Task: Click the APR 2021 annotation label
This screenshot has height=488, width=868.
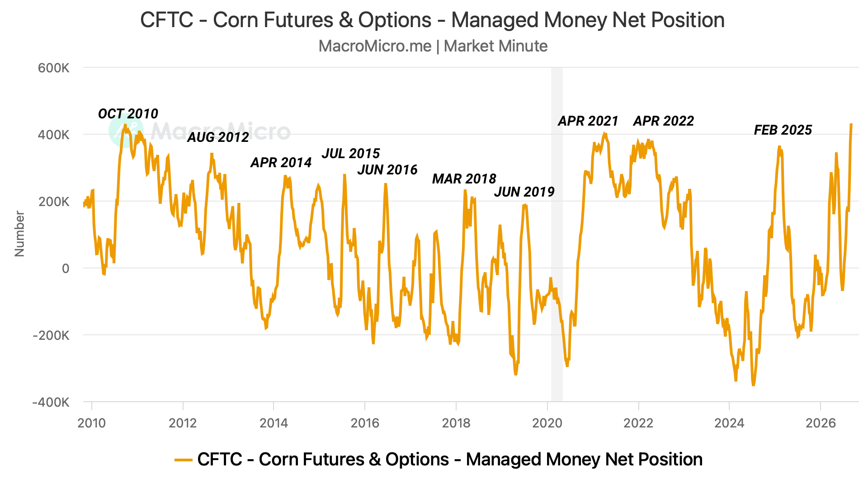Action: click(588, 121)
